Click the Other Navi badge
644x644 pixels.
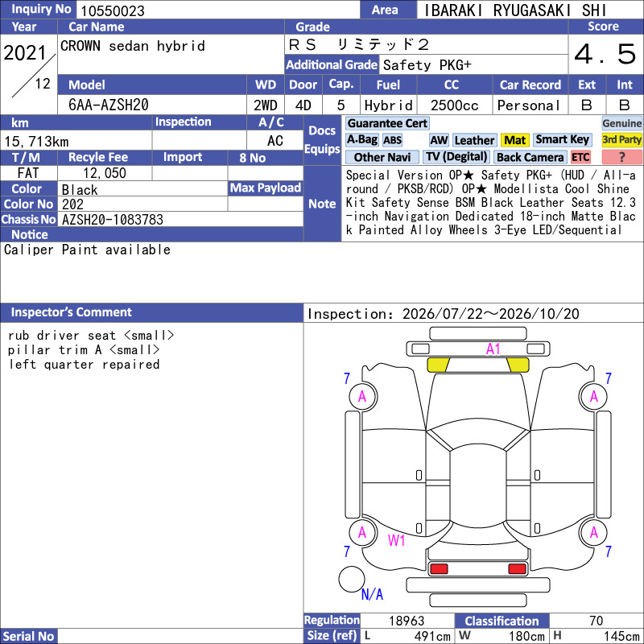point(382,157)
